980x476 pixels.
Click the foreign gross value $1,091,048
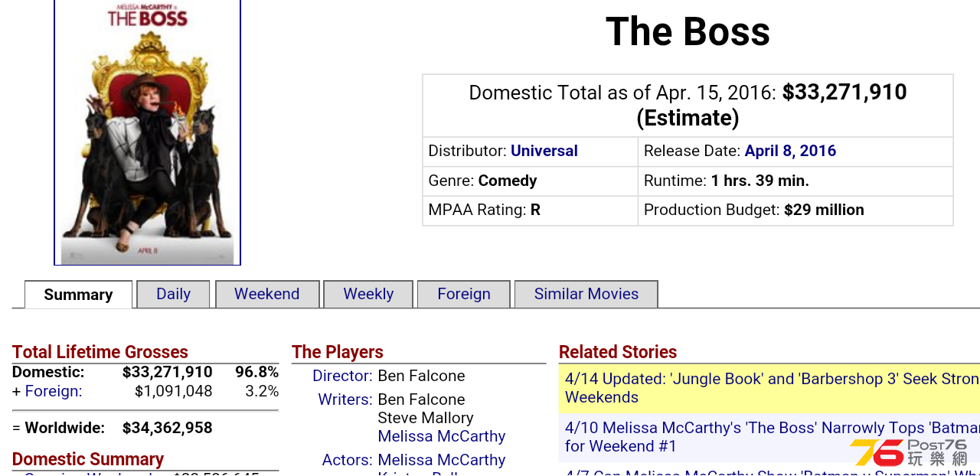pos(174,391)
